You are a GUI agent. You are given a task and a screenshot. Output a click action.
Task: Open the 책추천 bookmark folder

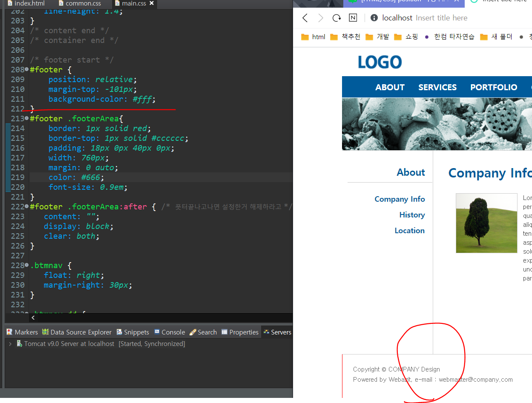click(345, 37)
